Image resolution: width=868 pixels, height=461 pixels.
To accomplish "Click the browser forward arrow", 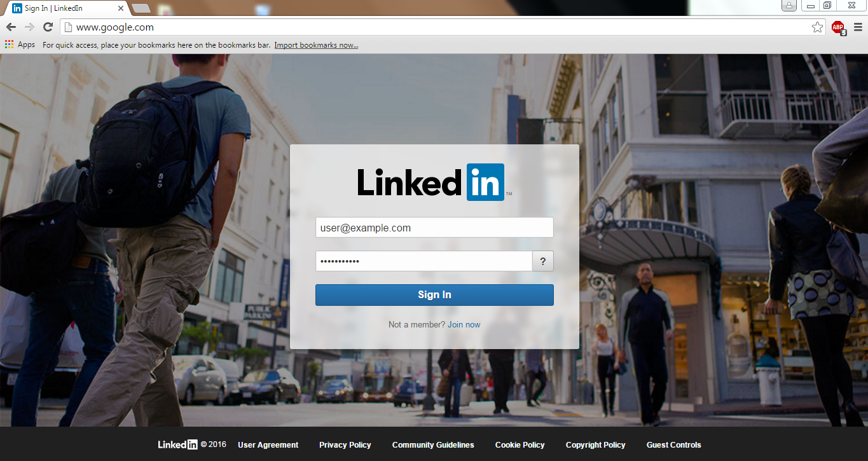I will click(29, 27).
